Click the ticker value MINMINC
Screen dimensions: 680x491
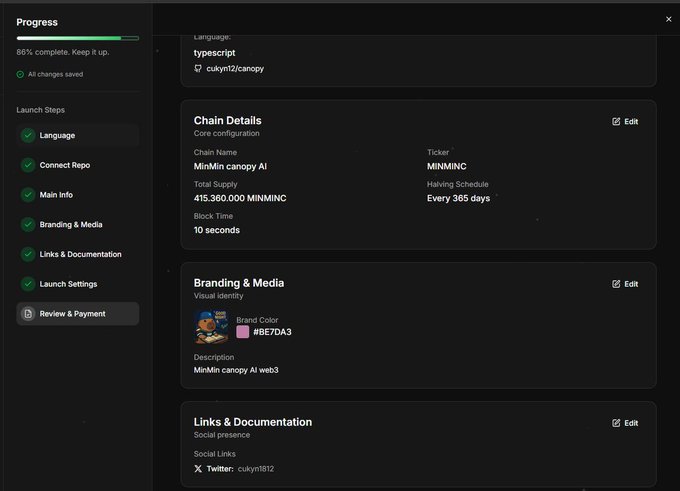tap(447, 167)
